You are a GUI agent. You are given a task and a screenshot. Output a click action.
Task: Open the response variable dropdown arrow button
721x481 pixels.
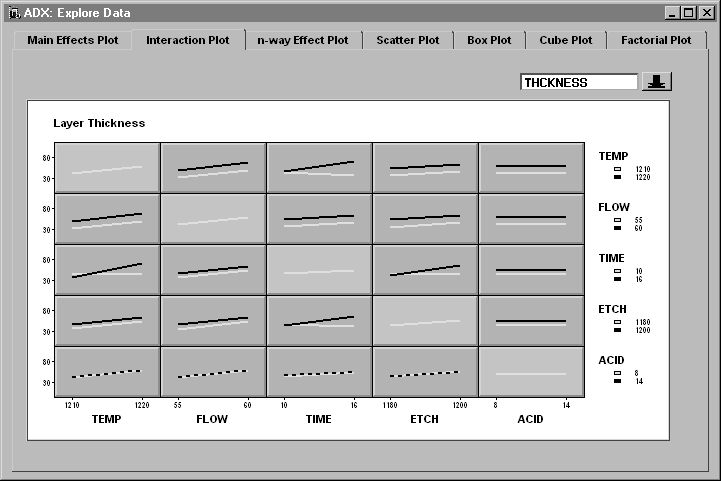657,82
